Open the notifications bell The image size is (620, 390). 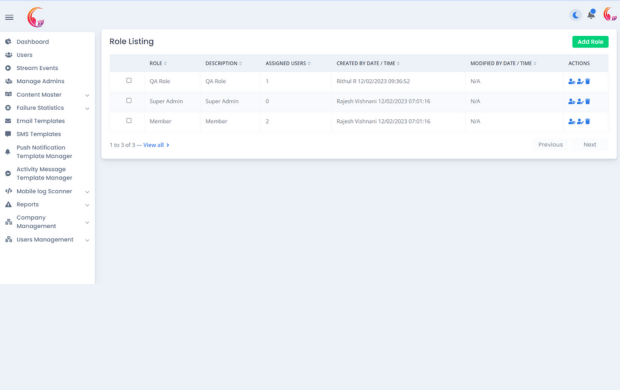pyautogui.click(x=592, y=15)
